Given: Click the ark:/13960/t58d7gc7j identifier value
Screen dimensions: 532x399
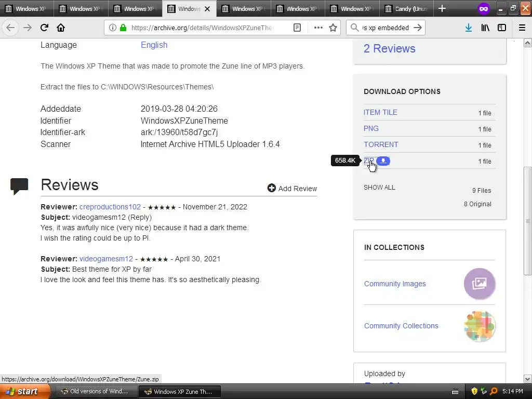Looking at the screenshot, I should [x=179, y=132].
